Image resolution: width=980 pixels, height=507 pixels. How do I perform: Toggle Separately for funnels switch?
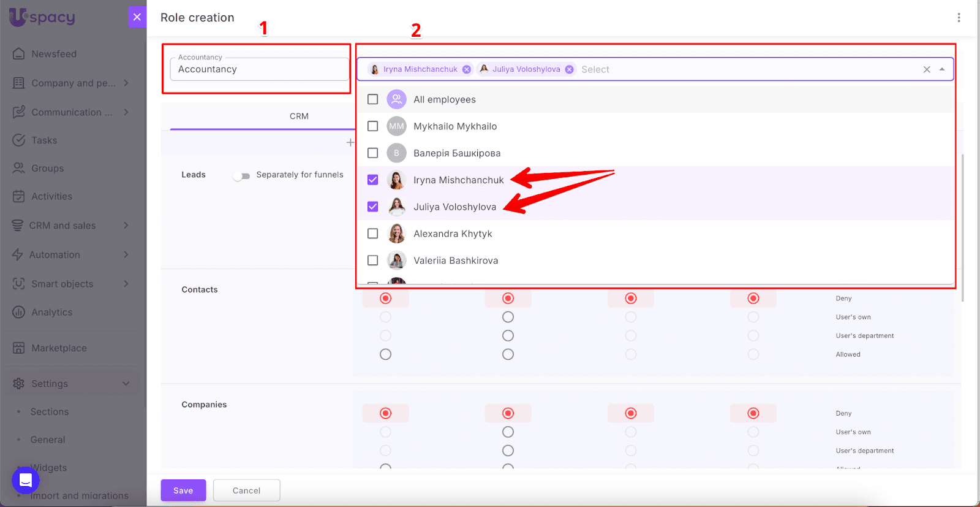pos(241,176)
